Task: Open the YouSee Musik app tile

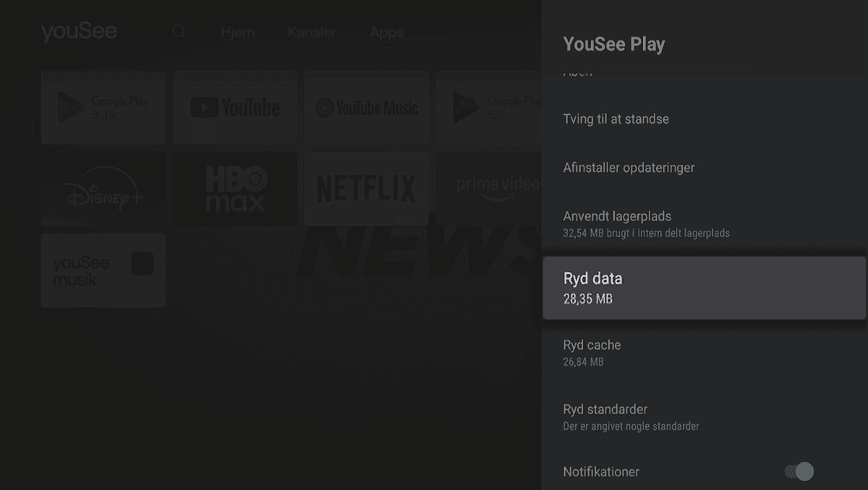Action: tap(103, 270)
